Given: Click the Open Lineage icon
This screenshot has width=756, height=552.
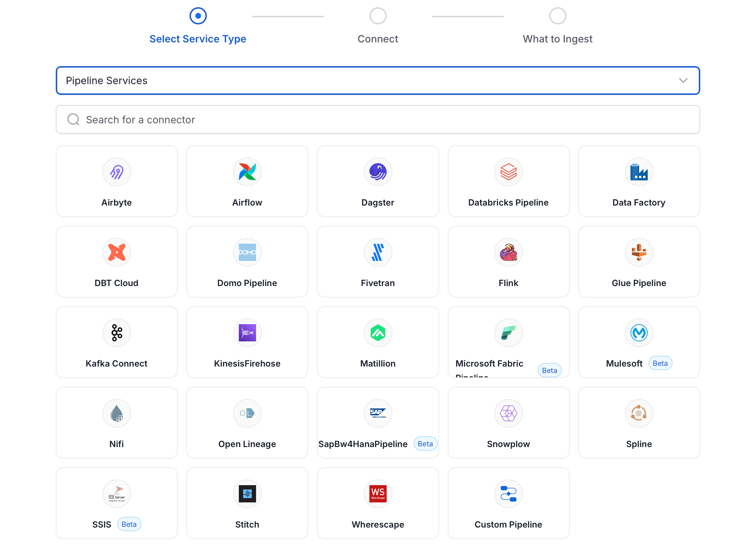Looking at the screenshot, I should click(247, 413).
